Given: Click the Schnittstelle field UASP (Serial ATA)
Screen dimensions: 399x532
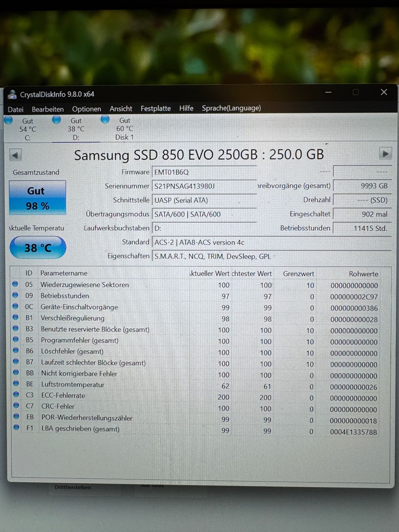Looking at the screenshot, I should click(x=204, y=200).
